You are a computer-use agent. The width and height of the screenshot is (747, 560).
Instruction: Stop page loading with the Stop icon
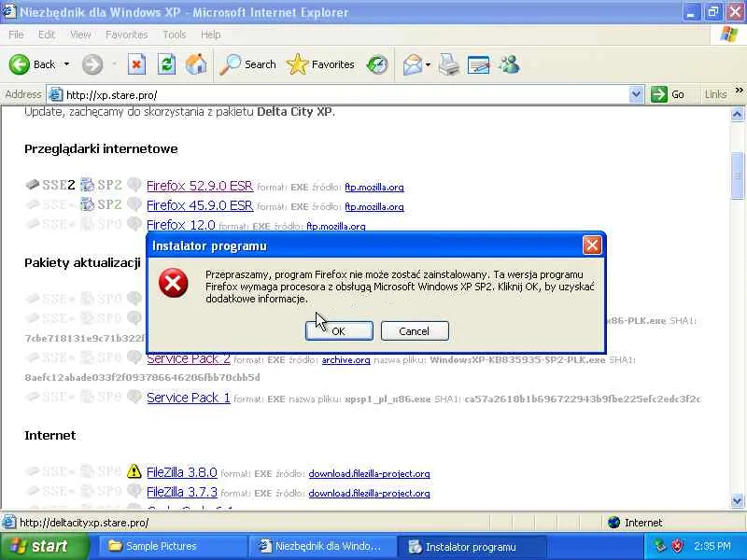(136, 64)
